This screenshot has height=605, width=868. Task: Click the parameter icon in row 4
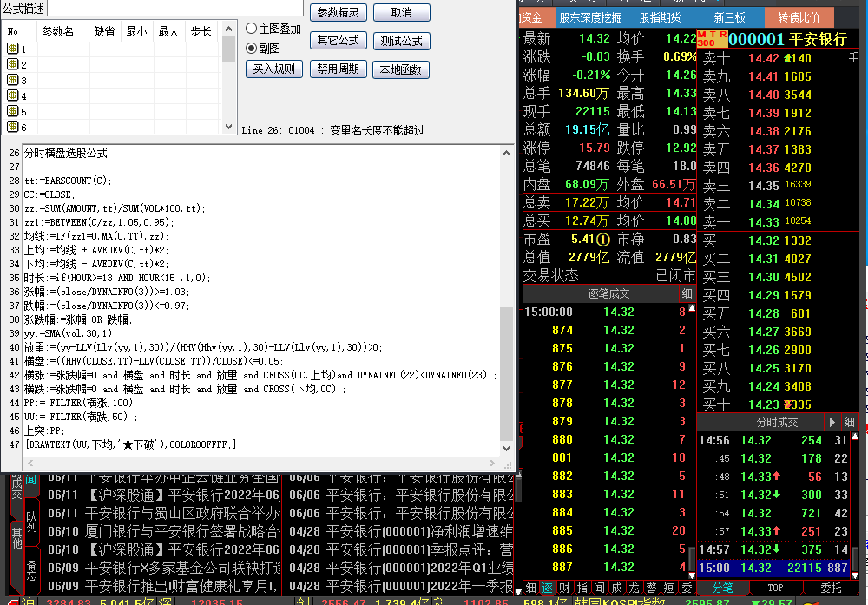click(13, 95)
